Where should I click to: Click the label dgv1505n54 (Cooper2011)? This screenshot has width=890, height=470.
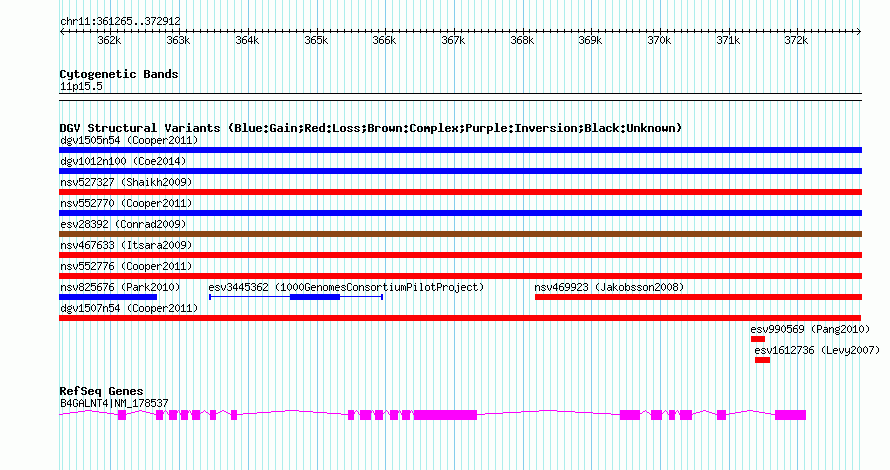pos(129,140)
